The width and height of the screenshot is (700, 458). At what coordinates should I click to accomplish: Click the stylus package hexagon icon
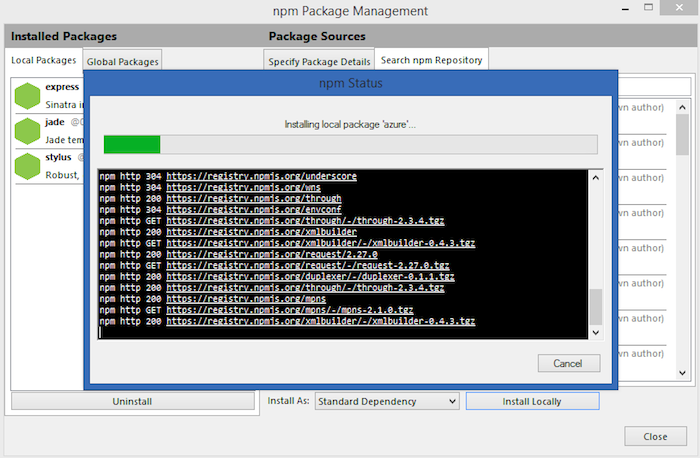coord(28,167)
